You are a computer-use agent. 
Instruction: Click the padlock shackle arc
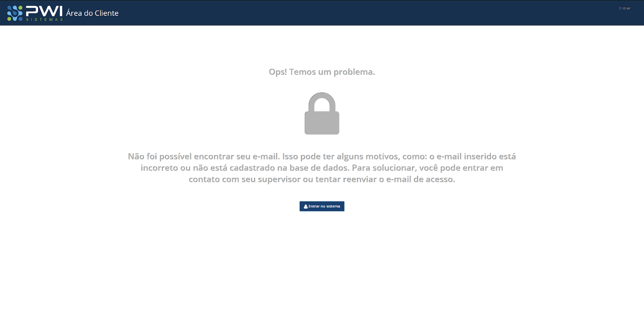pyautogui.click(x=322, y=102)
